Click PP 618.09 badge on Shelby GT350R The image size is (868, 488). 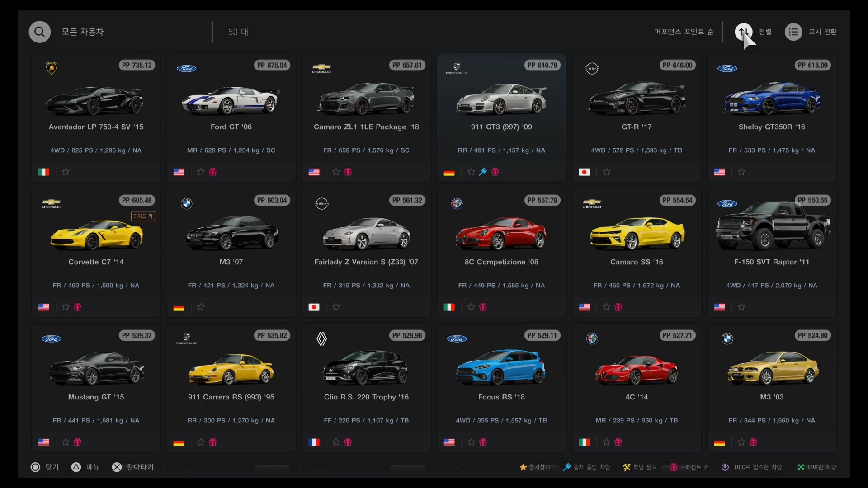click(812, 65)
